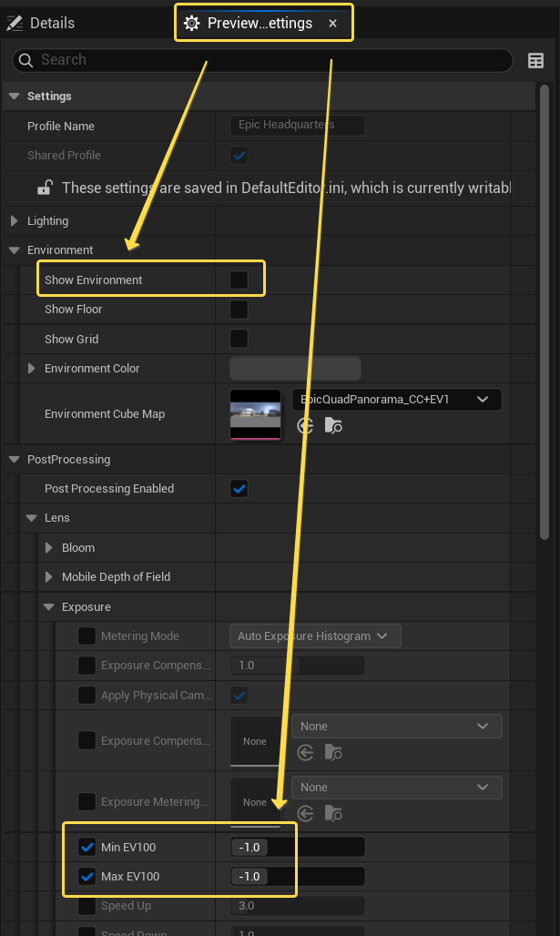The height and width of the screenshot is (936, 560).
Task: Toggle Post Processing Enabled checkbox
Action: [x=239, y=488]
